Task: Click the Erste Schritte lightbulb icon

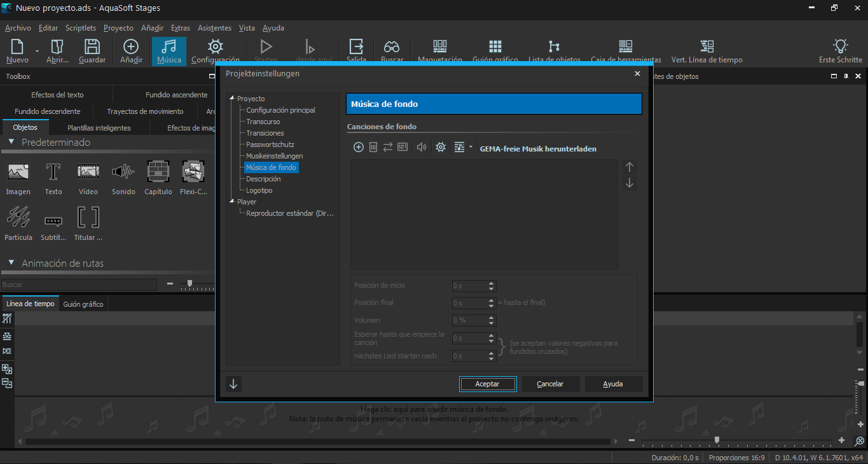Action: (x=841, y=51)
